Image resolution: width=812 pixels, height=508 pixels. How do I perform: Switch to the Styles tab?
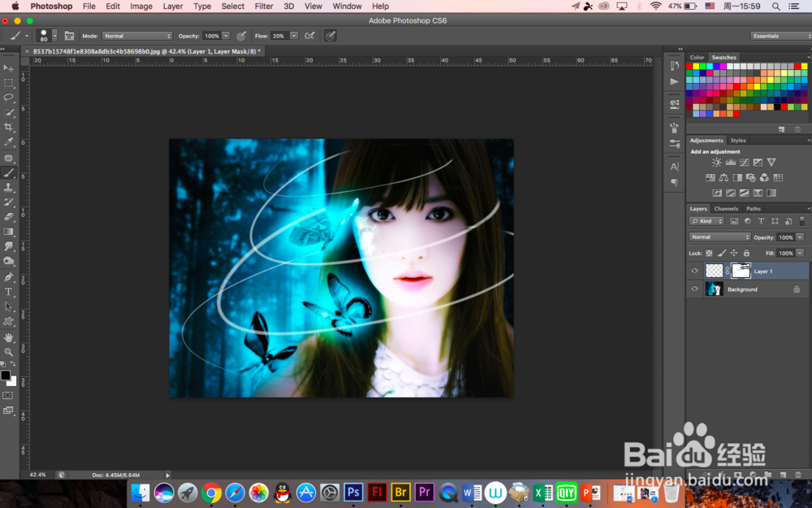click(x=738, y=141)
